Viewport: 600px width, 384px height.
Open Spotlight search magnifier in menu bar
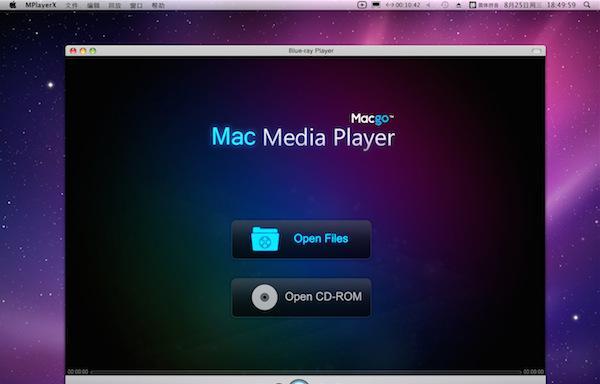587,5
